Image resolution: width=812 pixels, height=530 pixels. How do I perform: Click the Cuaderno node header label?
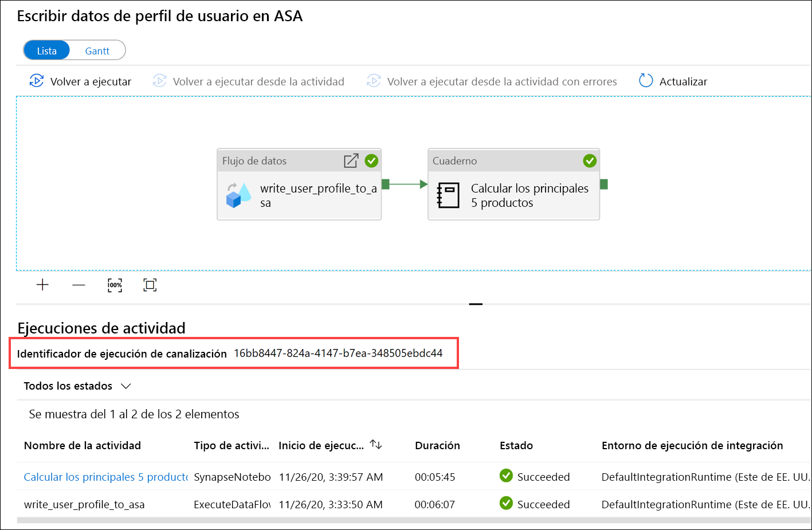[454, 160]
